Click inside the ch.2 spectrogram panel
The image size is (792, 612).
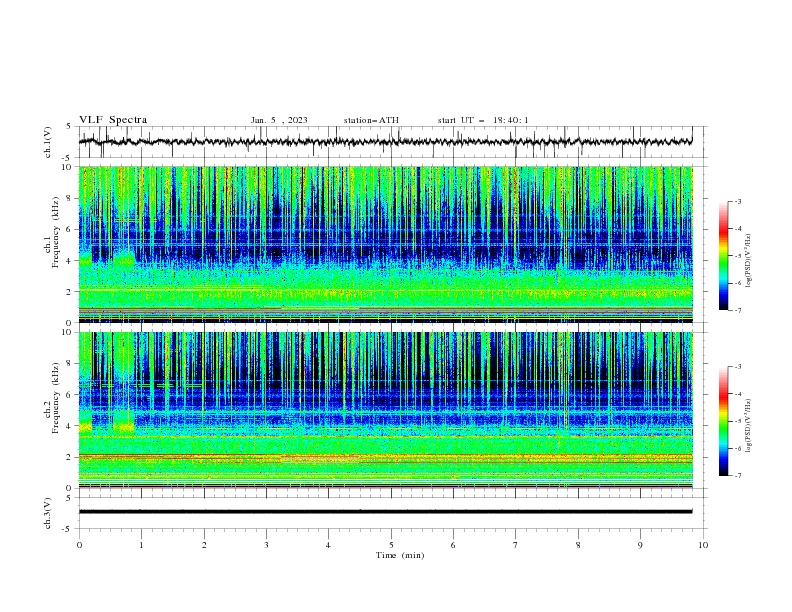click(385, 410)
